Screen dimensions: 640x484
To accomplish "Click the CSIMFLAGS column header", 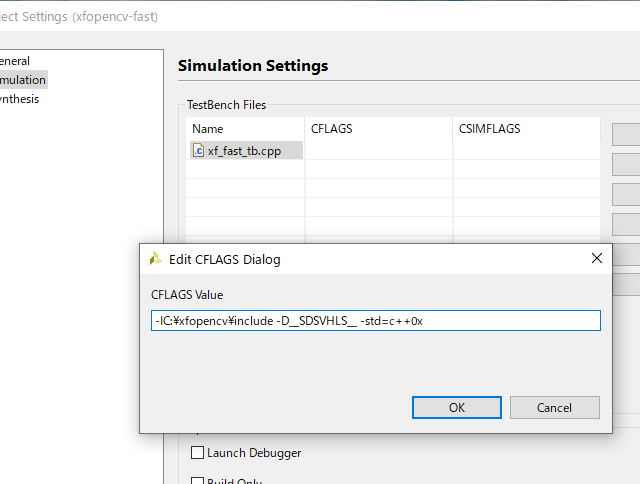I will pyautogui.click(x=490, y=129).
